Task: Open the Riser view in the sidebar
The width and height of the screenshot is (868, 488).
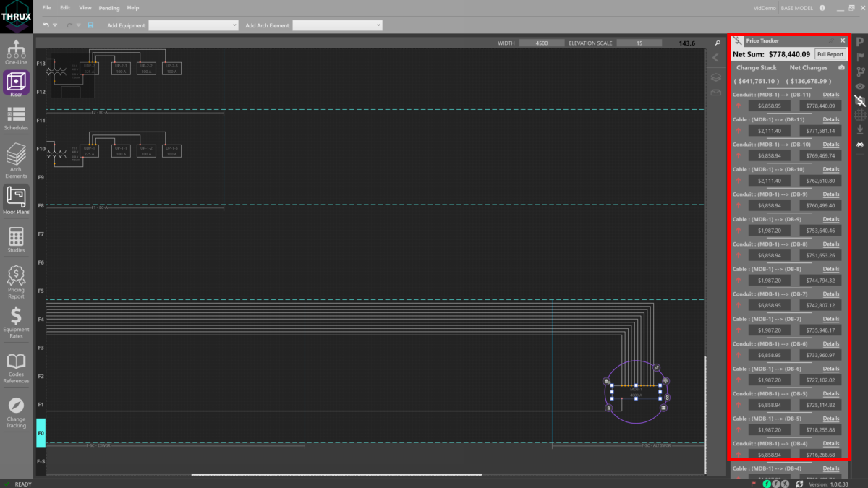Action: click(16, 83)
